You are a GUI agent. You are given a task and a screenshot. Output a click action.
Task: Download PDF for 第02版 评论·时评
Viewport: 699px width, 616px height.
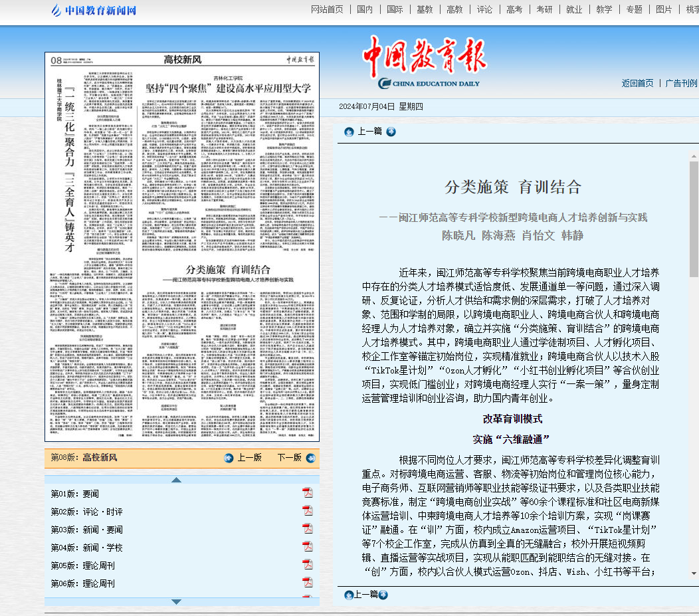pyautogui.click(x=308, y=510)
